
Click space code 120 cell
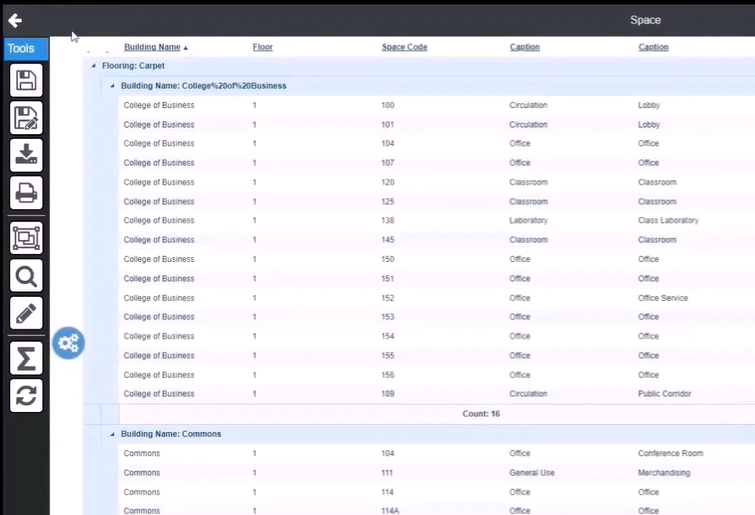388,182
